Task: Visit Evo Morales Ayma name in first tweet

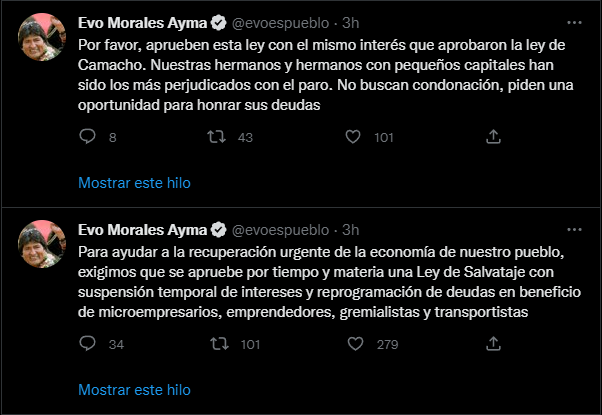Action: pos(142,23)
